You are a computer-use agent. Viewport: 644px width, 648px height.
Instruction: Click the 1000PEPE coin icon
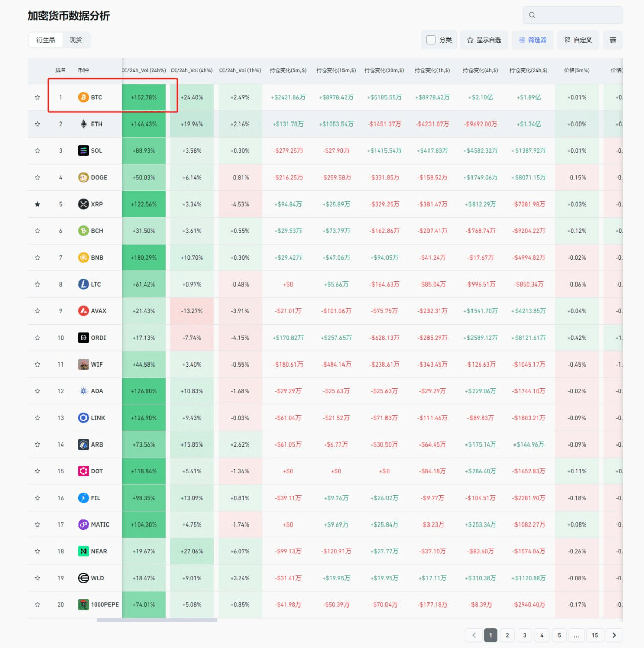(83, 605)
